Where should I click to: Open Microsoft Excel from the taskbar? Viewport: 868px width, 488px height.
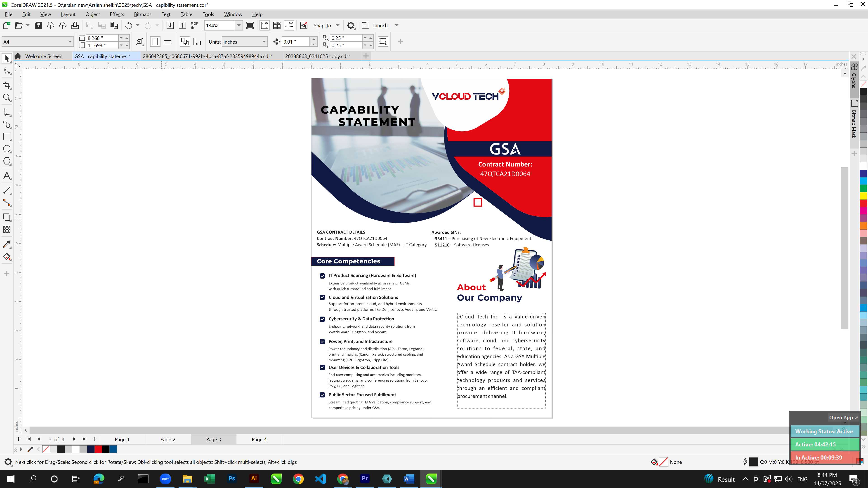[210, 479]
